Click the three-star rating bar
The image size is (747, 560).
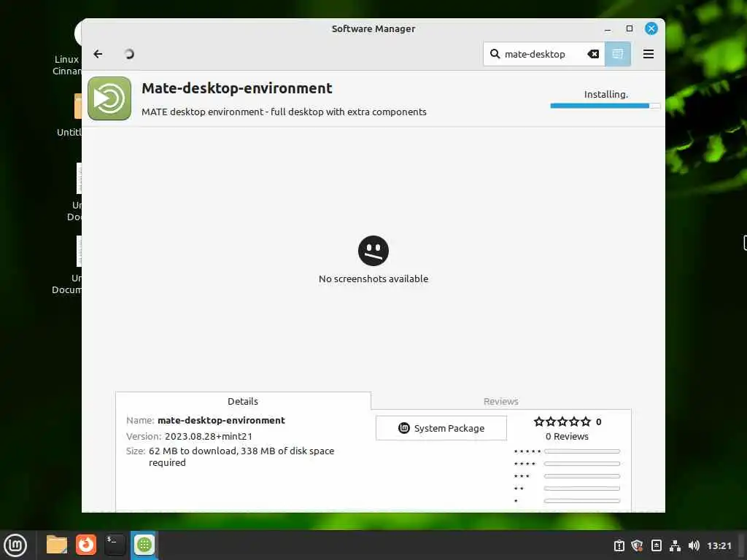tap(582, 475)
